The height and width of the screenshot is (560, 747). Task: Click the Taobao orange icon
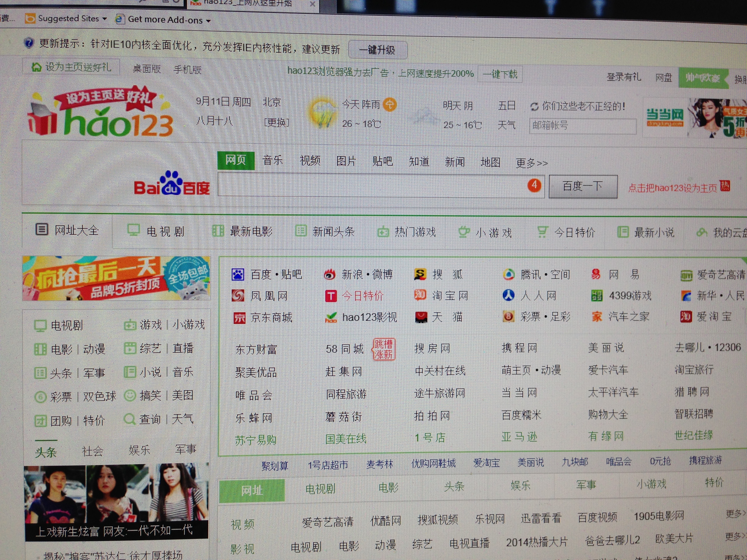click(420, 295)
